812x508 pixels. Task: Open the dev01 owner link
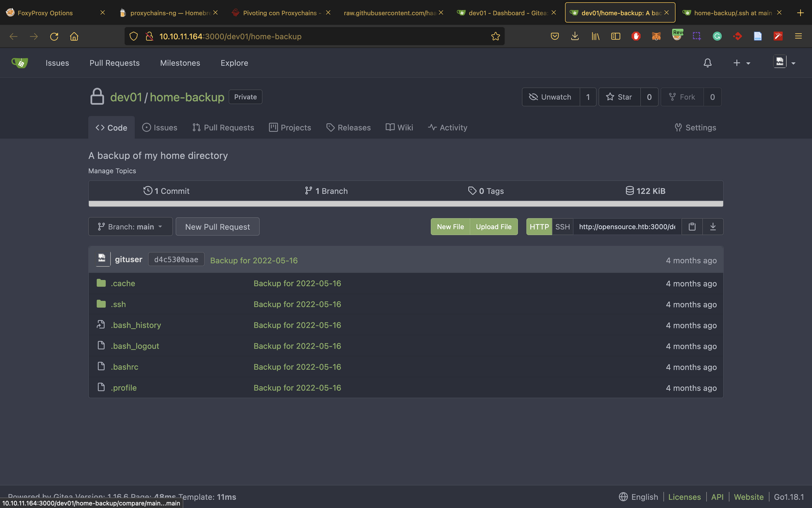click(126, 97)
